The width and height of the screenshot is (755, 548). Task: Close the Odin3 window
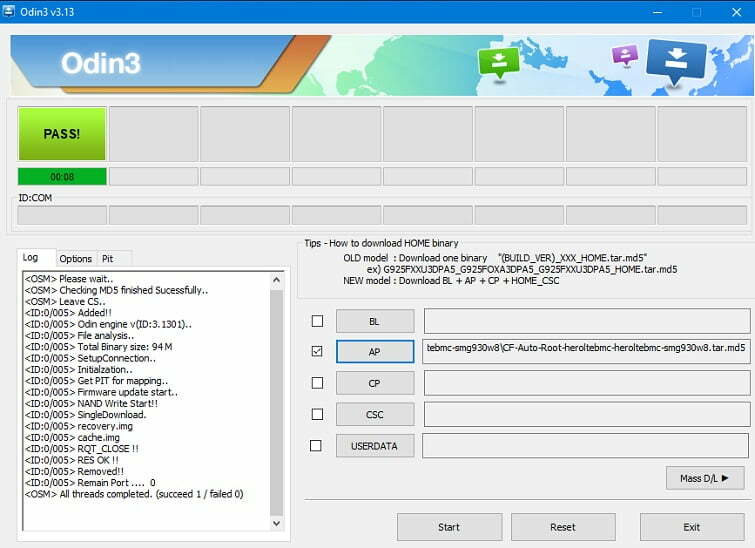click(x=737, y=12)
